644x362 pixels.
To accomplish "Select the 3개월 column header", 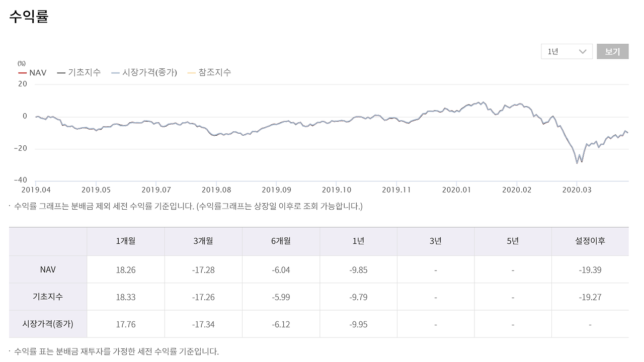I will tap(203, 241).
